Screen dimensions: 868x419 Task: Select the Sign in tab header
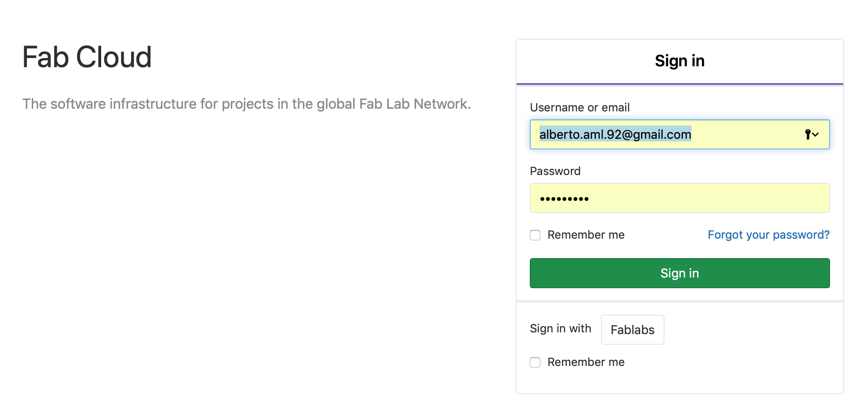[679, 61]
